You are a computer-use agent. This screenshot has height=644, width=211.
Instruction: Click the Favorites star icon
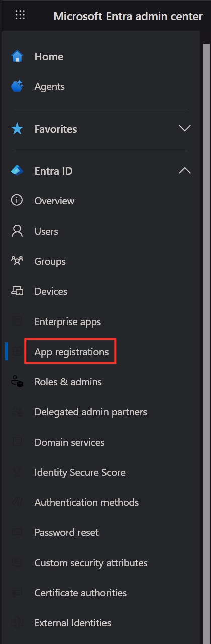coord(17,129)
